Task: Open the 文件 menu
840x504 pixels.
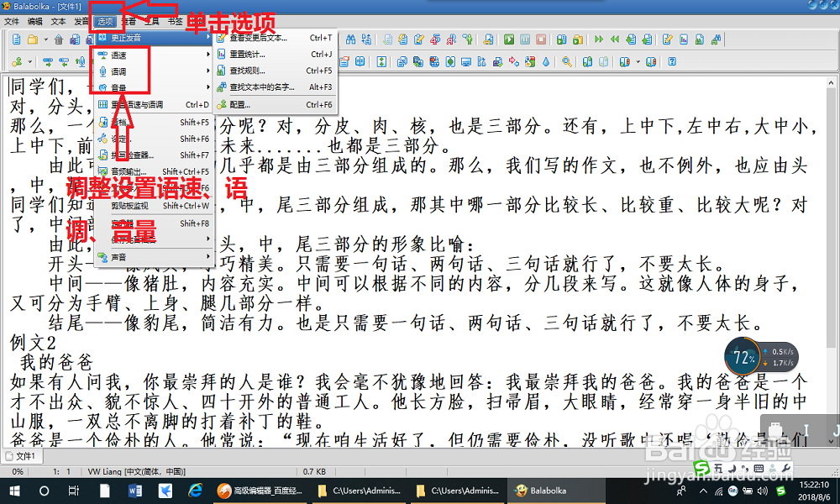Action: (11, 22)
